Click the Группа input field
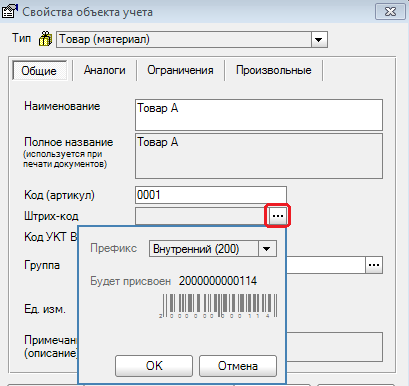 point(326,265)
